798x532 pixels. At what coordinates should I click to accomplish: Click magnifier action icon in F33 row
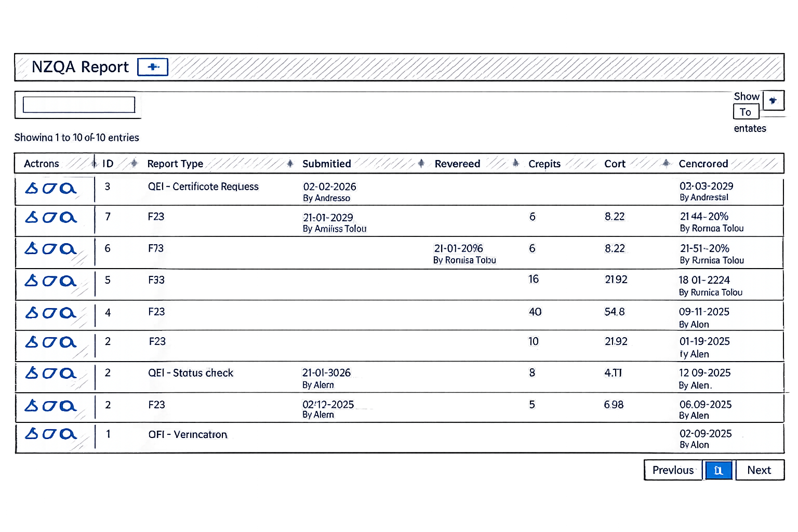[68, 281]
